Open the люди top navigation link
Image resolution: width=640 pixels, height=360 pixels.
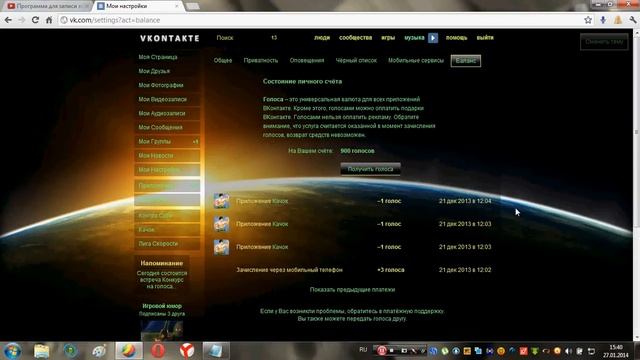(x=322, y=38)
